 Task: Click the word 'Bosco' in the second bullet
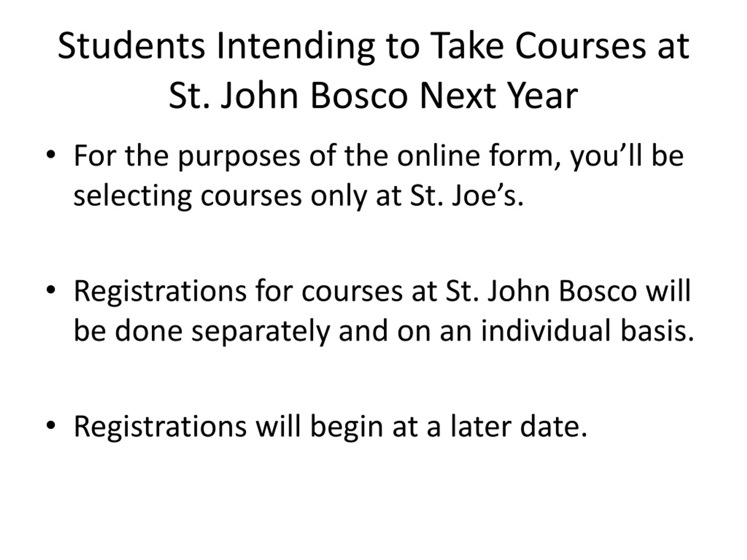click(x=597, y=291)
